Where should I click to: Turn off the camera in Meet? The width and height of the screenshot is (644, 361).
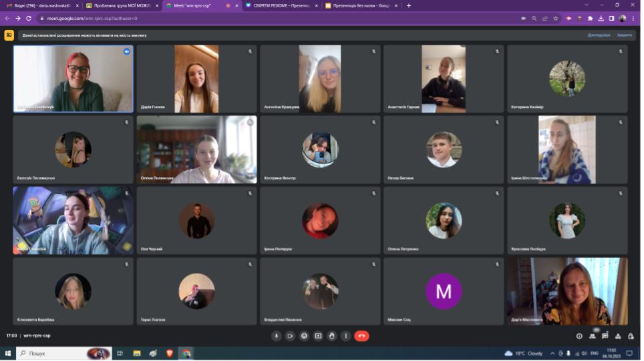click(290, 336)
